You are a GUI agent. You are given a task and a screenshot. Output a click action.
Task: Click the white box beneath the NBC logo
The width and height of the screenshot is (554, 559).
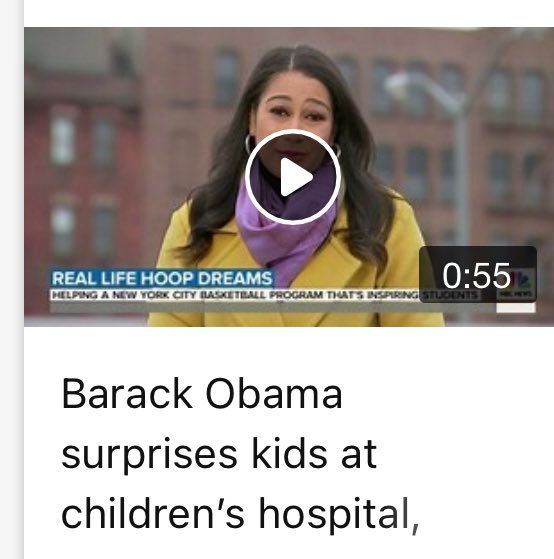click(516, 308)
